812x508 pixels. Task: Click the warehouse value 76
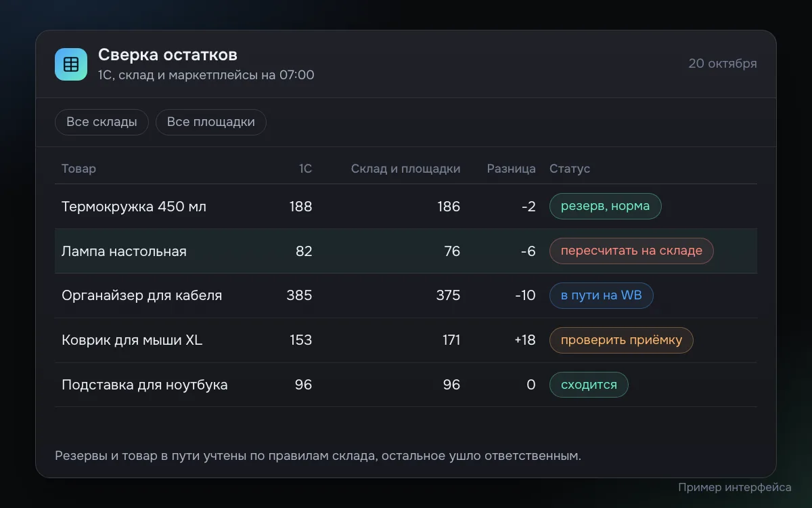(x=452, y=251)
